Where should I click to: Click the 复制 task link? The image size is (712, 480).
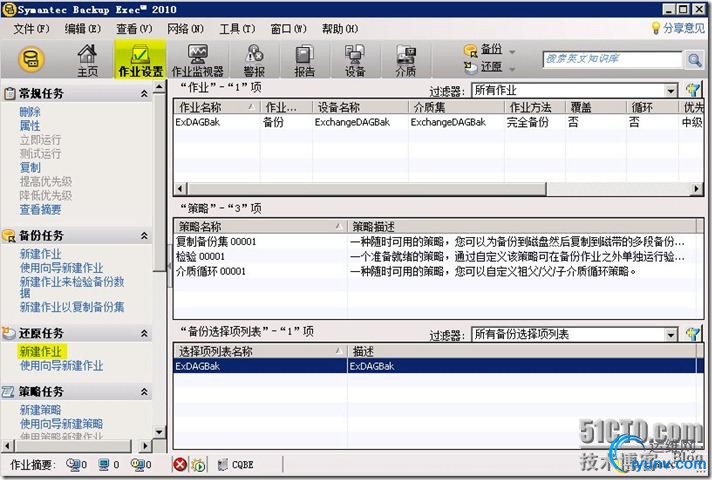point(30,168)
